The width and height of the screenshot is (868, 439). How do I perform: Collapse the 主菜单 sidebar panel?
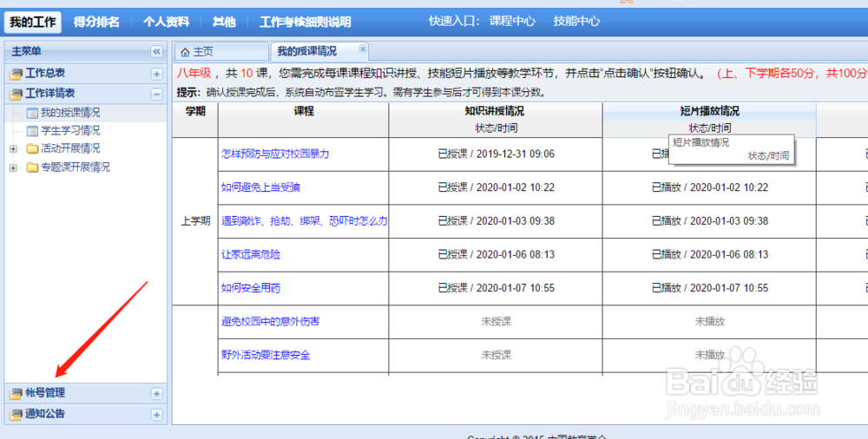[x=156, y=51]
